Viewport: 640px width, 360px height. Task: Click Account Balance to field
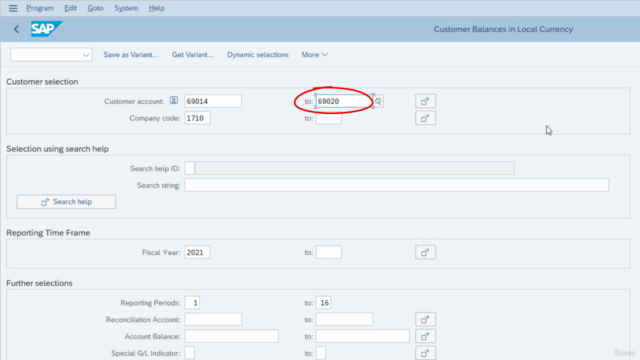[x=362, y=336]
